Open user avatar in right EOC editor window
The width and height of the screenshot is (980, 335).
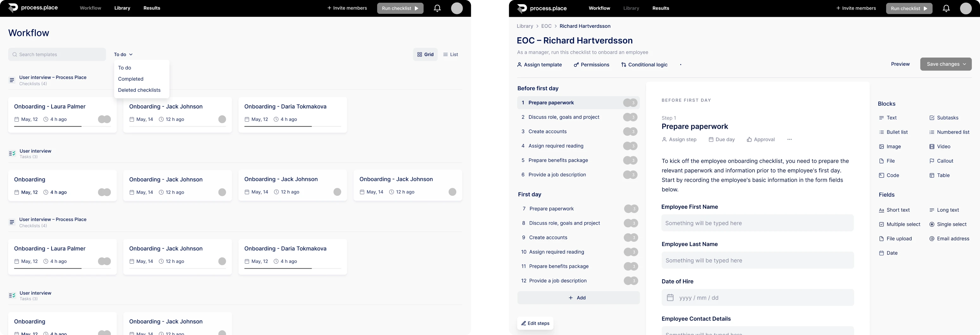click(x=965, y=8)
